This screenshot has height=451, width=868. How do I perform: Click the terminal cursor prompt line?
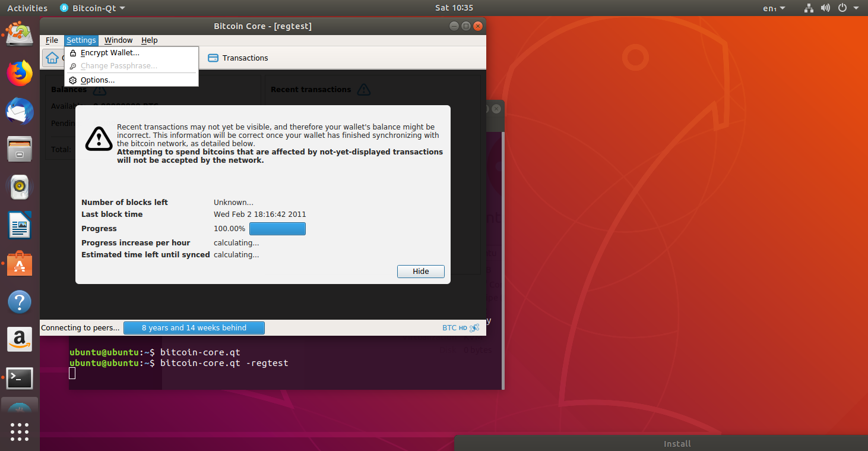(72, 373)
